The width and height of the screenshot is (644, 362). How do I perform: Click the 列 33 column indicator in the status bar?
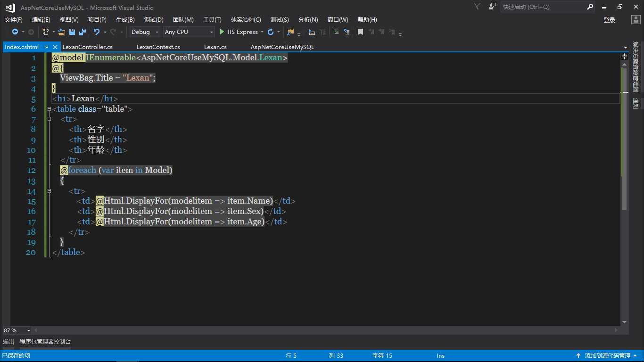tap(336, 356)
